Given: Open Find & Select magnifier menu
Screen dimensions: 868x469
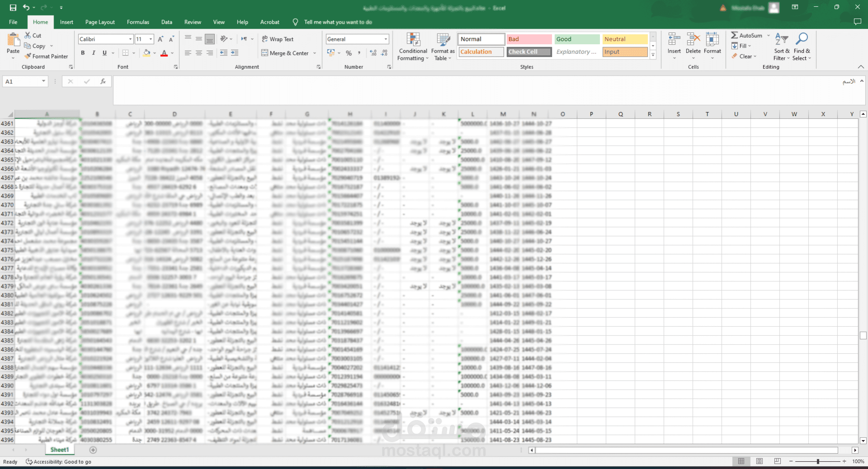Looking at the screenshot, I should [x=802, y=47].
